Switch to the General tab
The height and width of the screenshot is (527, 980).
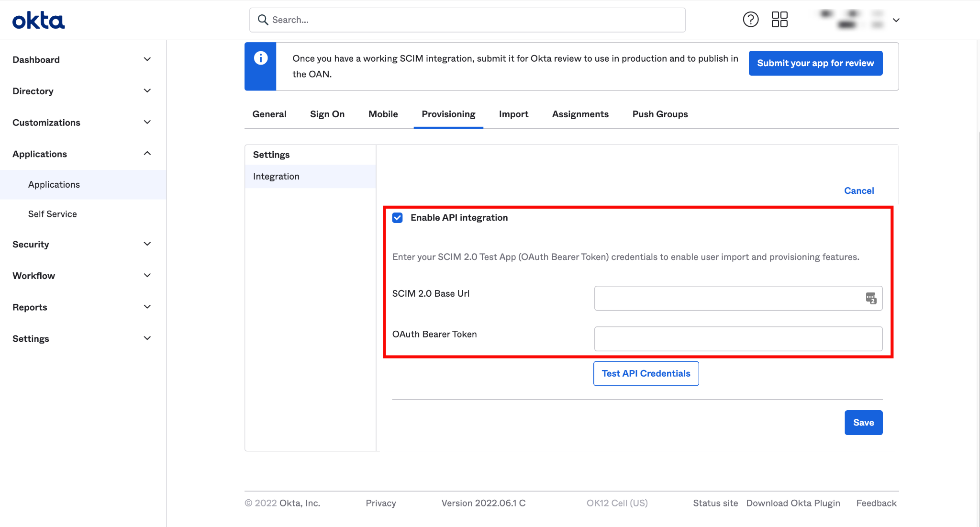269,114
